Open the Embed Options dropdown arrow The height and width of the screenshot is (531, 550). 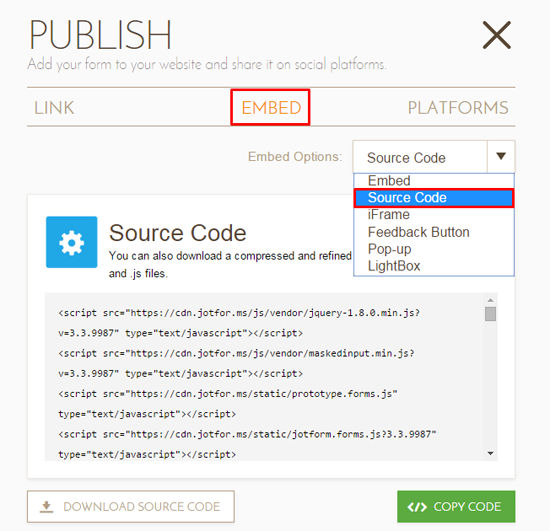click(x=501, y=156)
